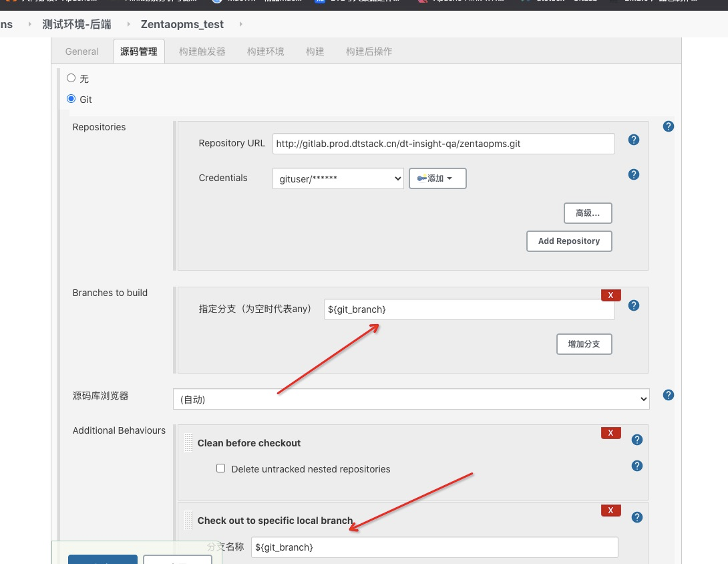Open Zentaopms_test breadcrumb link
This screenshot has width=728, height=564.
click(x=182, y=24)
